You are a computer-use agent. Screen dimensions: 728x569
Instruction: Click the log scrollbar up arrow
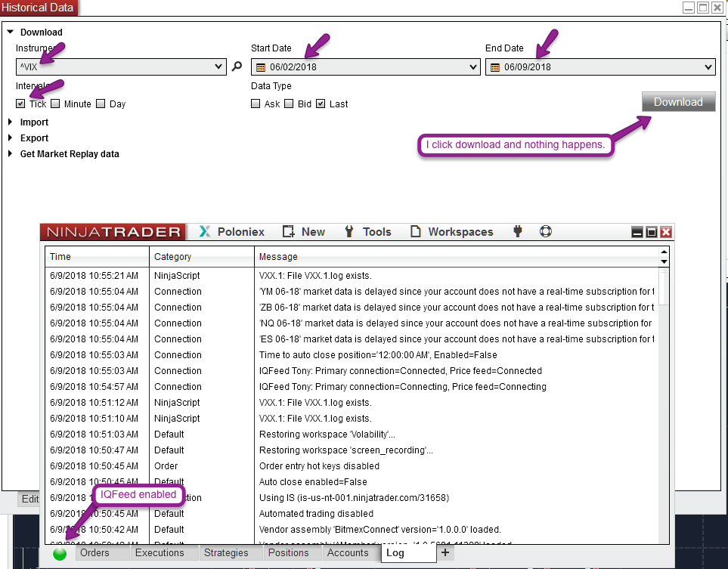[664, 252]
